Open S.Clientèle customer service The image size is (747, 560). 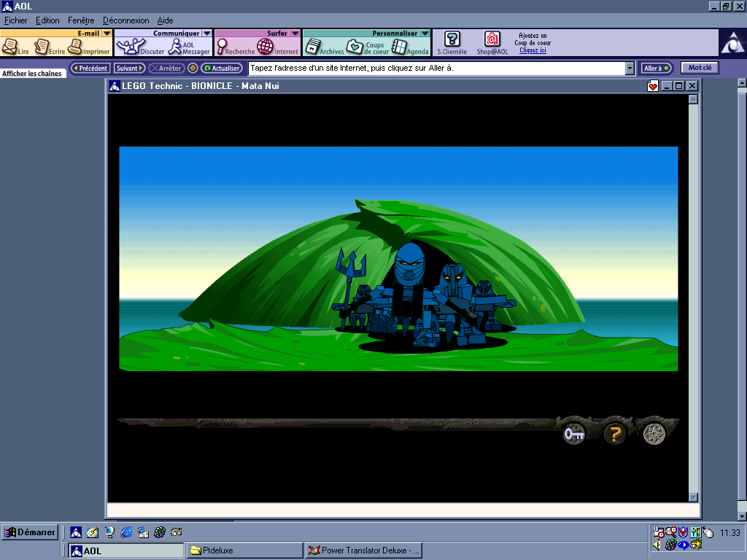pos(452,43)
